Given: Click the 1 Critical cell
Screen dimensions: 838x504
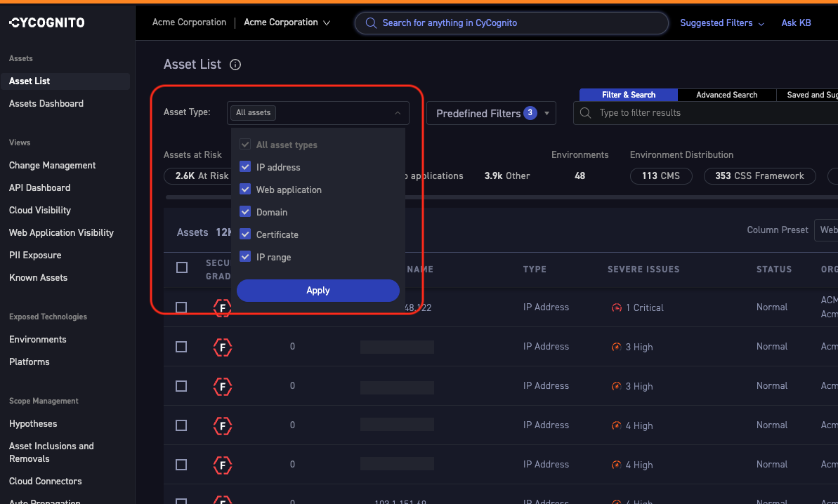Looking at the screenshot, I should [638, 307].
